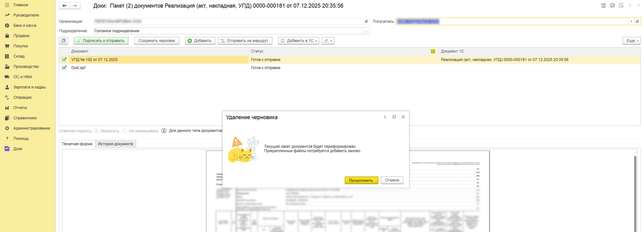
Task: Click the forward navigation arrow
Action: click(x=75, y=6)
